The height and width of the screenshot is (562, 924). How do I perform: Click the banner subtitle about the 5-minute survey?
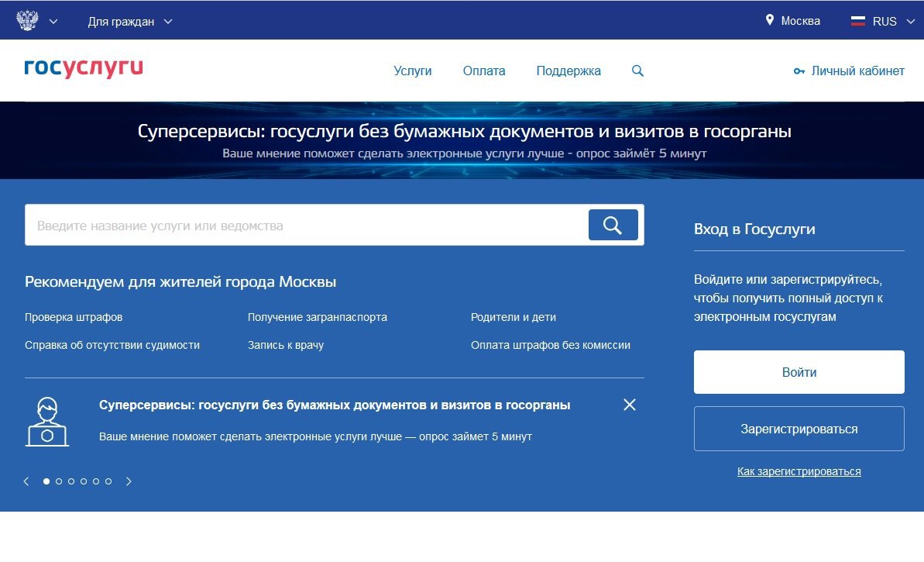(x=465, y=153)
